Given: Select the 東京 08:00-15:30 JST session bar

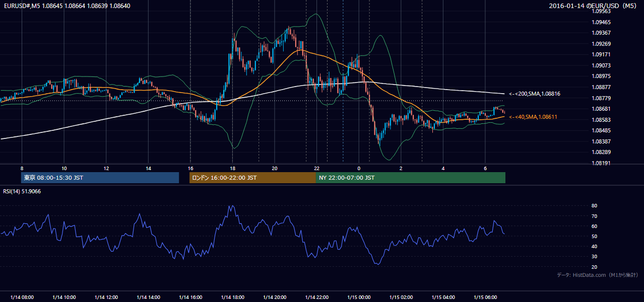Looking at the screenshot, I should pyautogui.click(x=100, y=178).
